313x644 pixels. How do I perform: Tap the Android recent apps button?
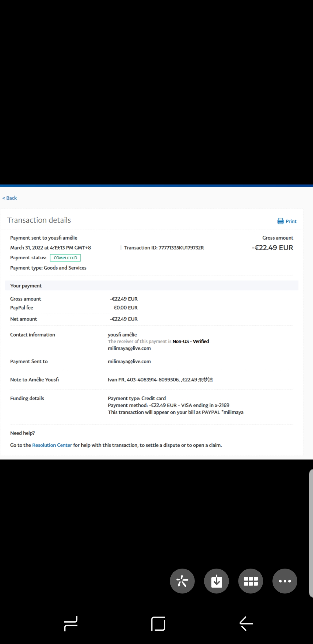(x=71, y=623)
